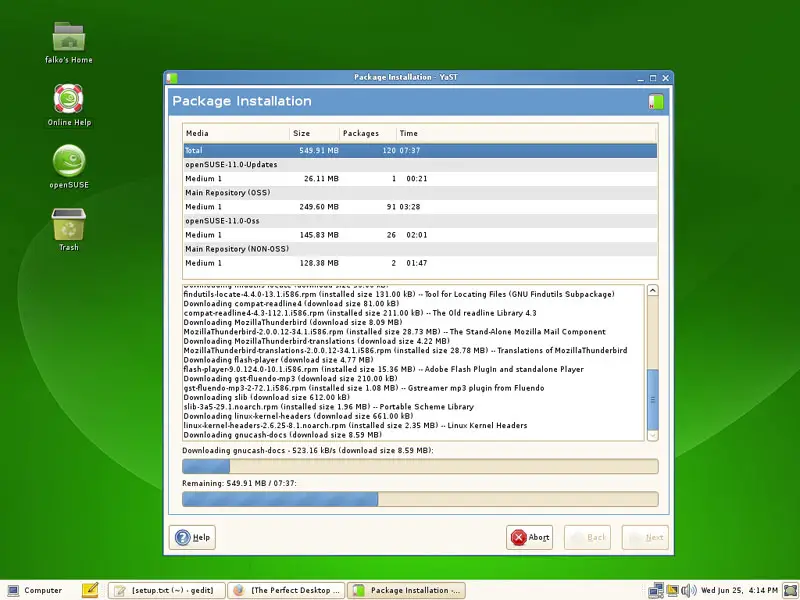Sort the table by Size column

click(x=314, y=133)
